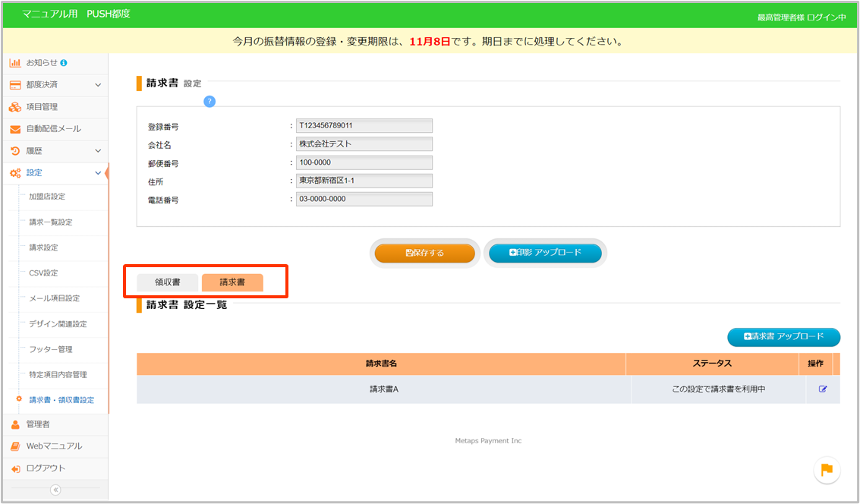Open the Webマニュアル sidebar item
Viewport: 860px width, 504px height.
click(x=54, y=446)
